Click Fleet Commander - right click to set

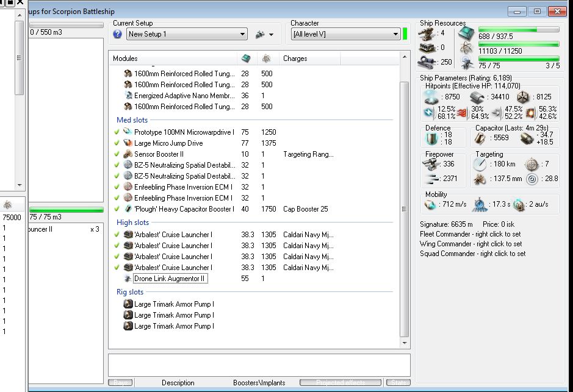[470, 234]
